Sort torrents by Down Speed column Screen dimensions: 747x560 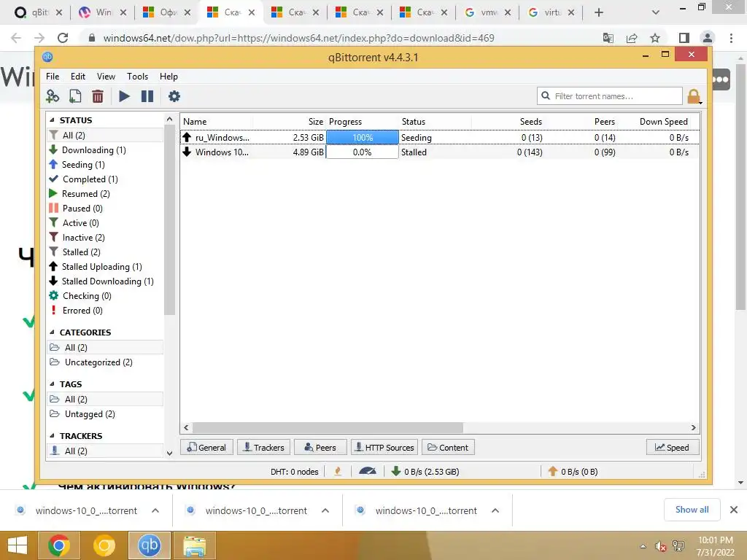coord(663,122)
